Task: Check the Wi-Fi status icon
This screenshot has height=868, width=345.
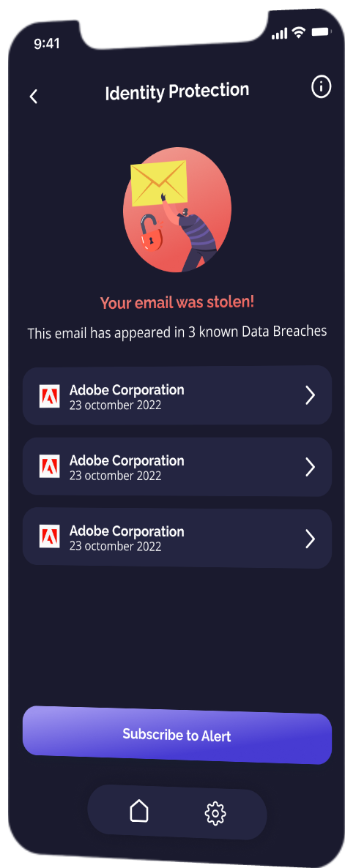Action: pos(299,33)
